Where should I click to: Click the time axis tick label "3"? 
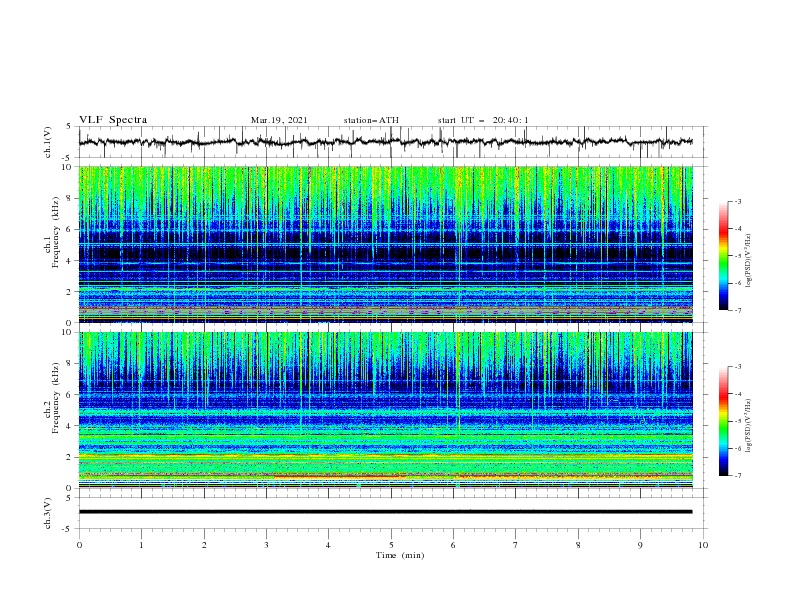(x=266, y=545)
